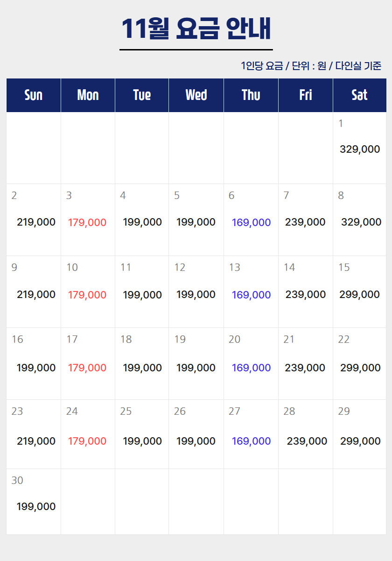Click the 11월 요금 안내 title
The width and height of the screenshot is (392, 561).
click(x=196, y=29)
